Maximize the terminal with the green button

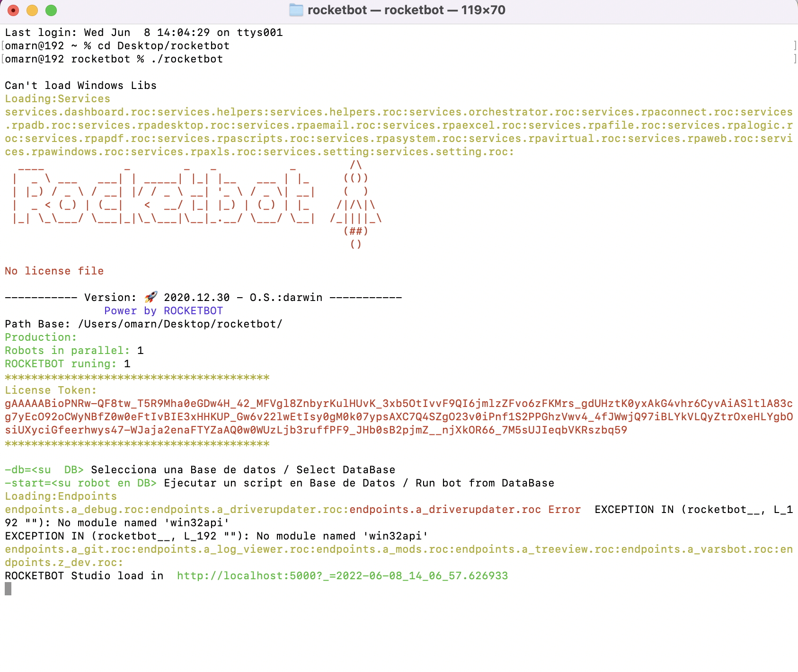[x=51, y=10]
